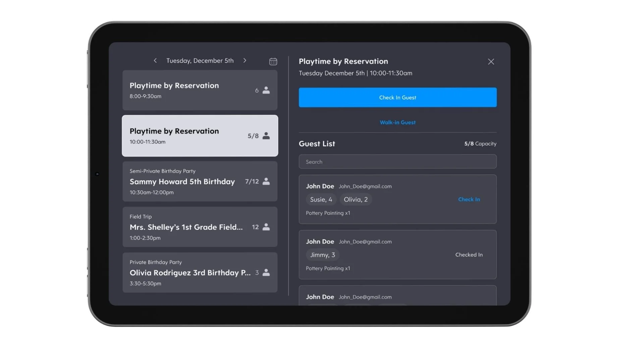
Task: Click the guest list Search field
Action: 397,162
